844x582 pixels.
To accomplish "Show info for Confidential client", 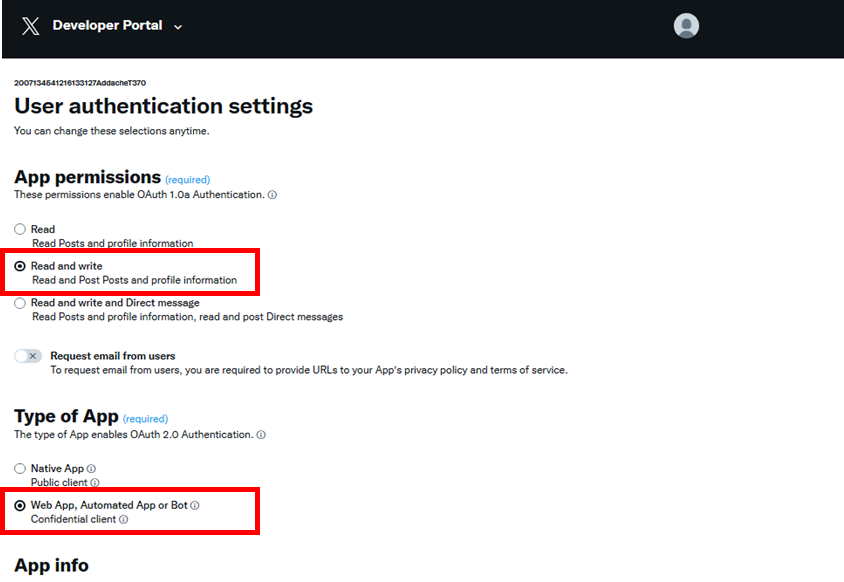I will pyautogui.click(x=123, y=520).
